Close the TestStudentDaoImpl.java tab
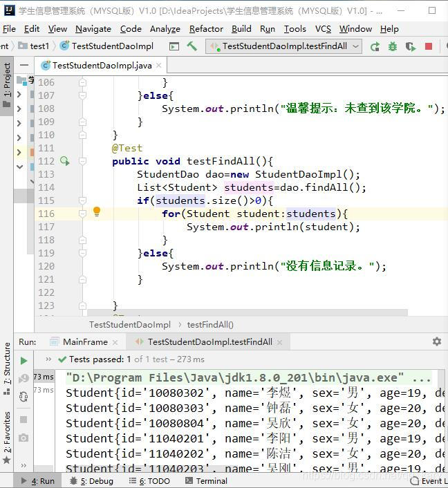Image resolution: width=448 pixels, height=488 pixels. [x=159, y=66]
